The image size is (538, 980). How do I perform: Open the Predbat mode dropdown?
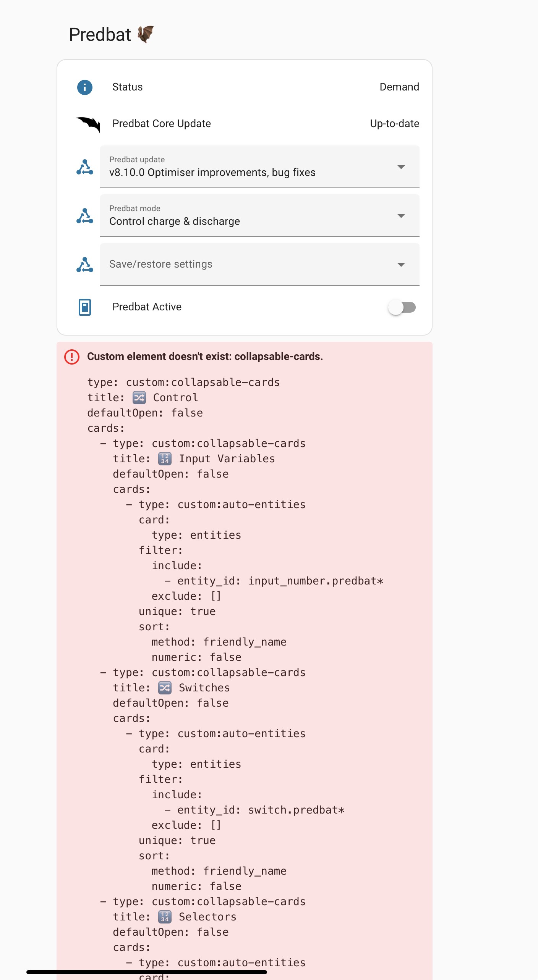coord(260,216)
